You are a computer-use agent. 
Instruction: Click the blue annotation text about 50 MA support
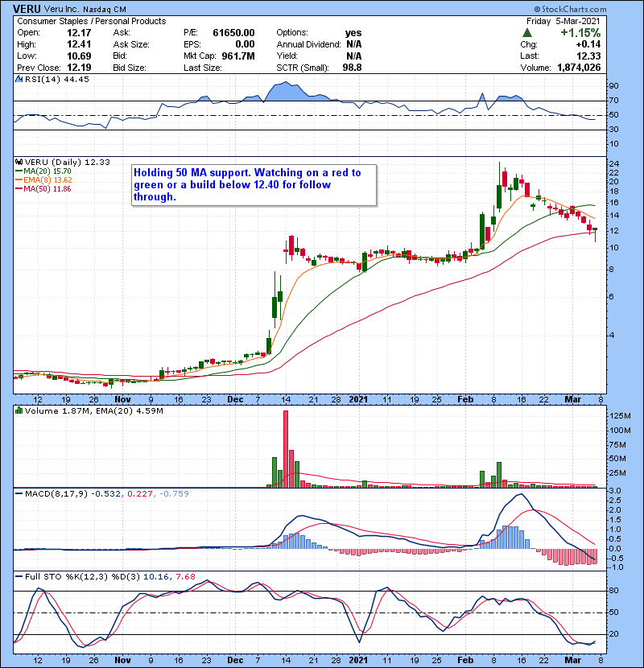(x=247, y=184)
